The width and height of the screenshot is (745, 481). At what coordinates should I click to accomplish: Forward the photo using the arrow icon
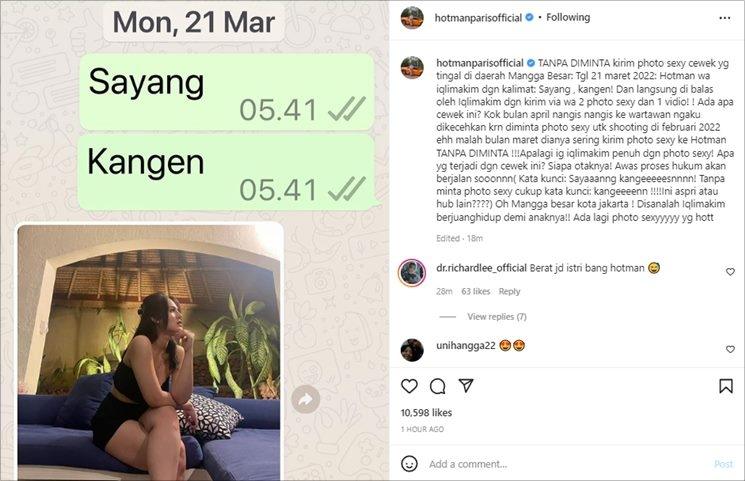pyautogui.click(x=306, y=399)
